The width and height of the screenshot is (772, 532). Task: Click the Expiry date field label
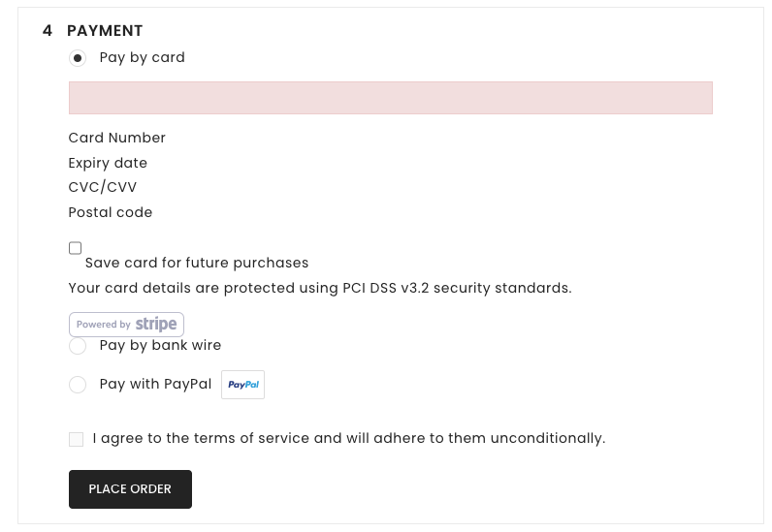pyautogui.click(x=108, y=163)
